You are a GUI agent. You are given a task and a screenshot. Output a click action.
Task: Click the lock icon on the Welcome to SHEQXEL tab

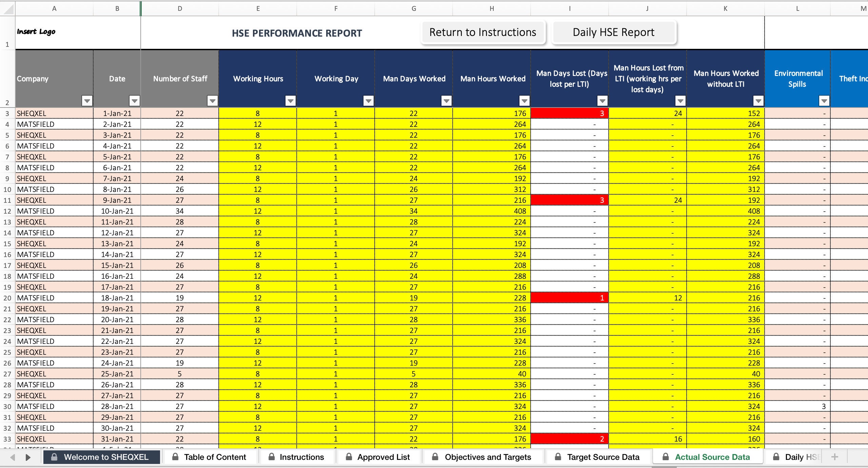(55, 457)
